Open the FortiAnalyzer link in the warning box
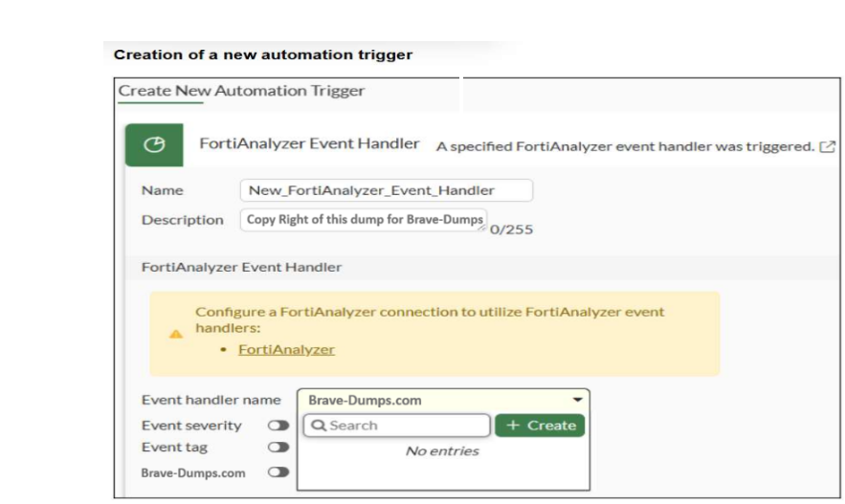The width and height of the screenshot is (845, 504). tap(286, 349)
